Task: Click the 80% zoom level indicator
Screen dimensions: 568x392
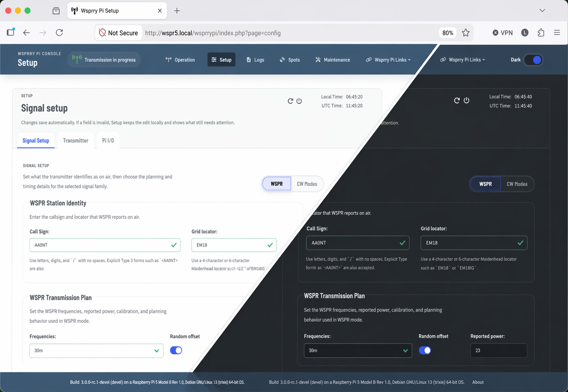Action: (x=448, y=33)
